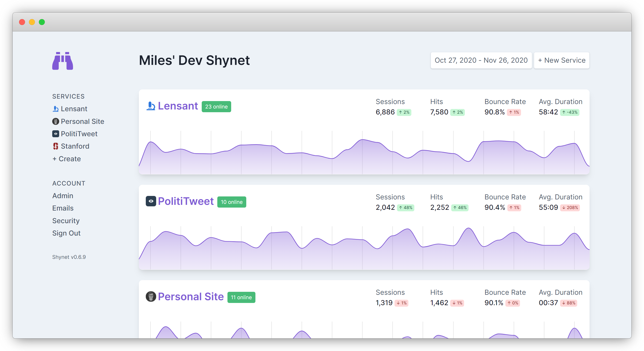
Task: Click the Sessions 48% increase indicator for PolitiTweet
Action: click(405, 208)
